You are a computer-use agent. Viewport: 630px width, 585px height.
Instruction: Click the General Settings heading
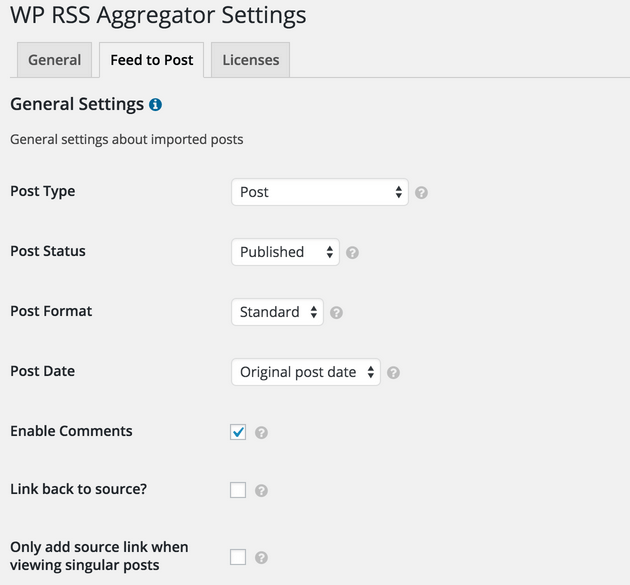tap(77, 104)
